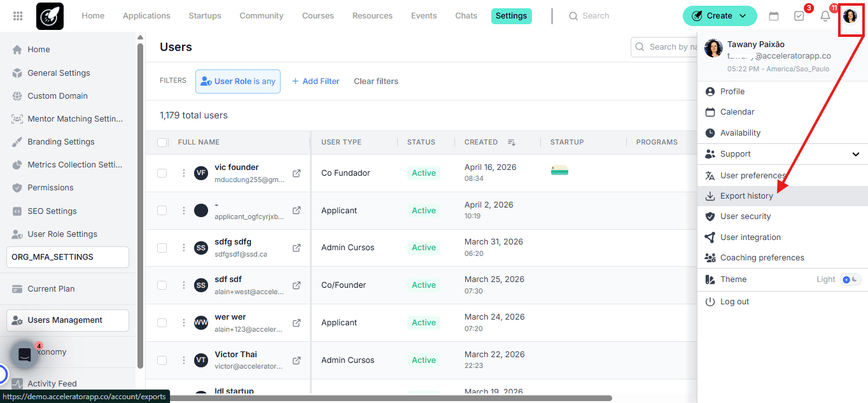The width and height of the screenshot is (868, 403).
Task: Check the box for vic founder
Action: (x=162, y=173)
